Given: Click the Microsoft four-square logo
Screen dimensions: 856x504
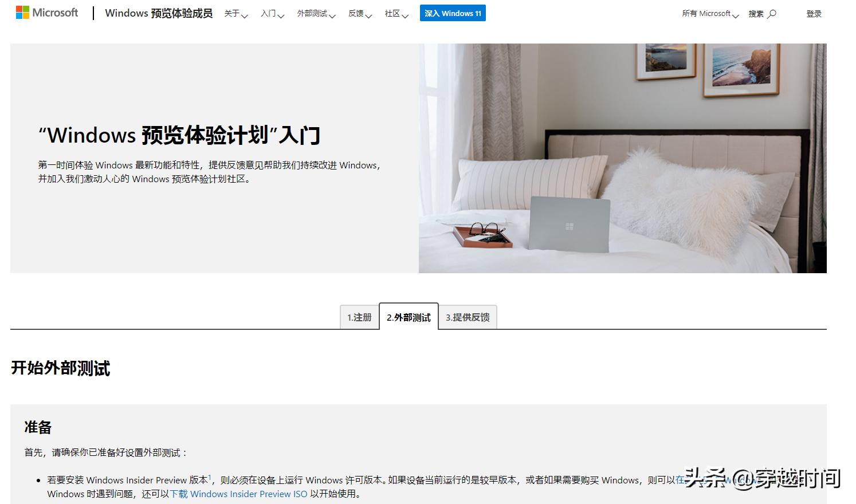Looking at the screenshot, I should (x=23, y=12).
